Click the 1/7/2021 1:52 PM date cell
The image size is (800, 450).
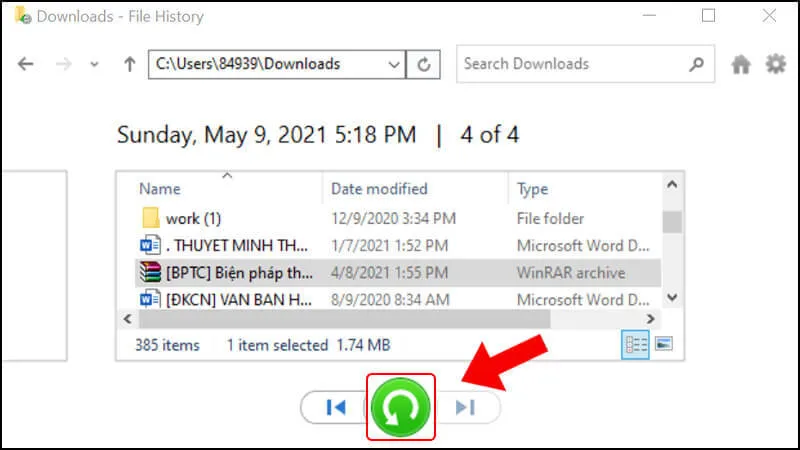pyautogui.click(x=389, y=246)
